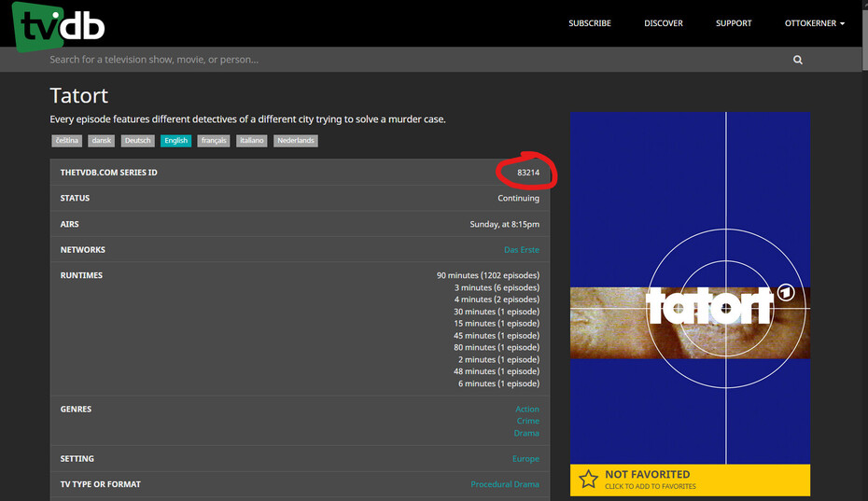Click the 80 minutes (1 episode) runtime
Screen dimensions: 868x501
497,347
